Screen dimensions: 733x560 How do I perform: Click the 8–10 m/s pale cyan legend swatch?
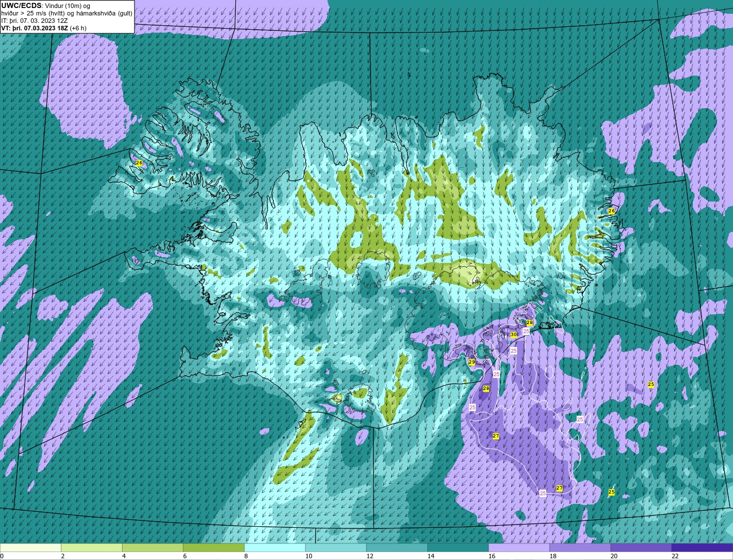coord(275,547)
